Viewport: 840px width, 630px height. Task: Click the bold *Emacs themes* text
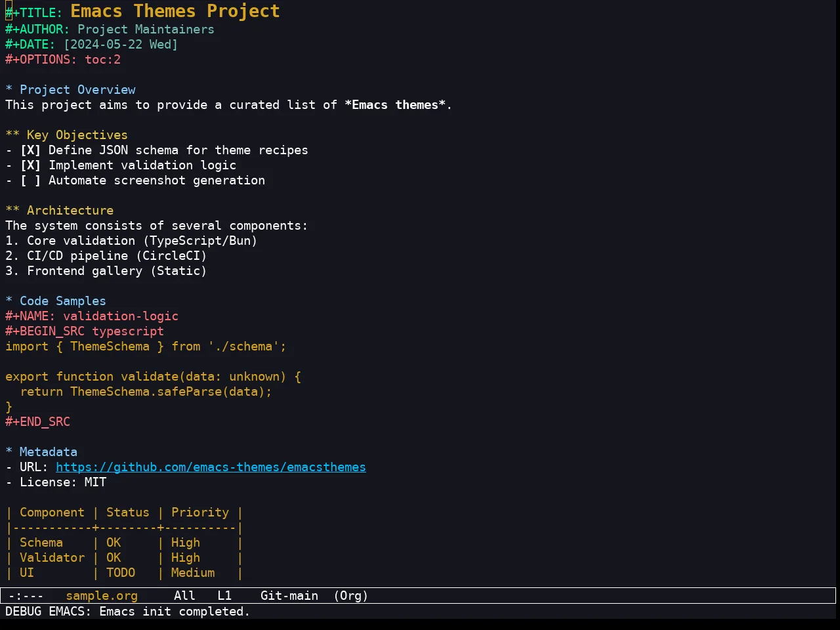point(395,105)
